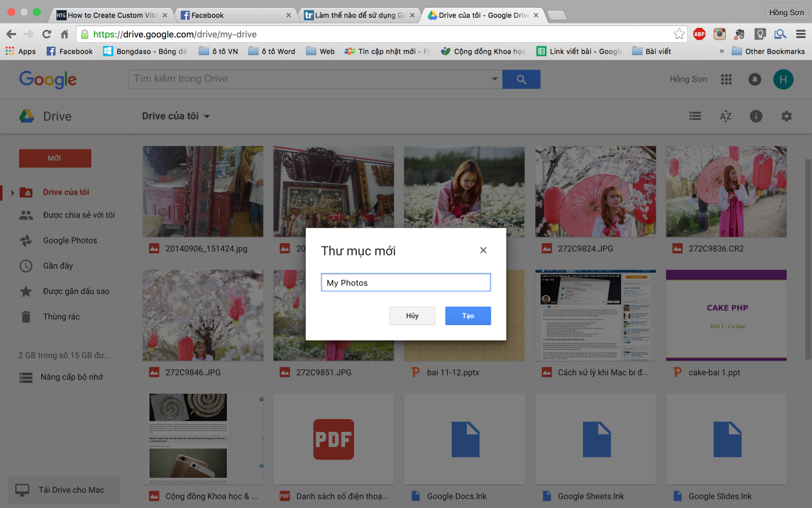
Task: Open the details info panel
Action: point(756,116)
